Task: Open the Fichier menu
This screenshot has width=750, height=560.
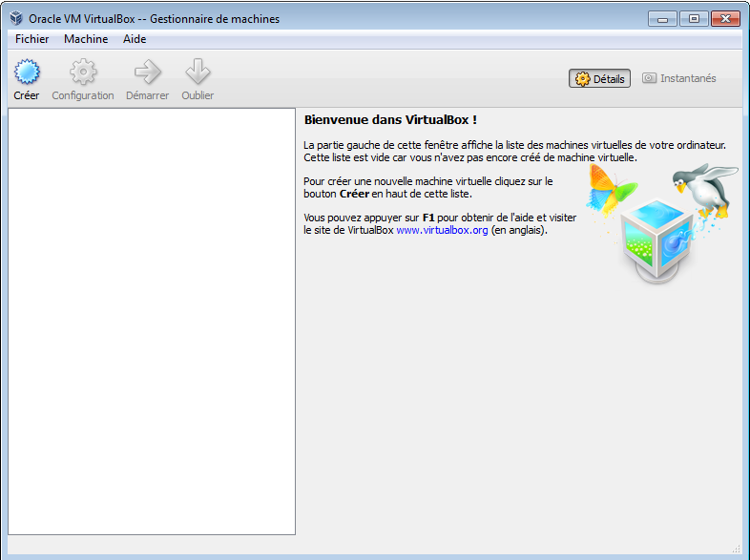Action: coord(32,39)
